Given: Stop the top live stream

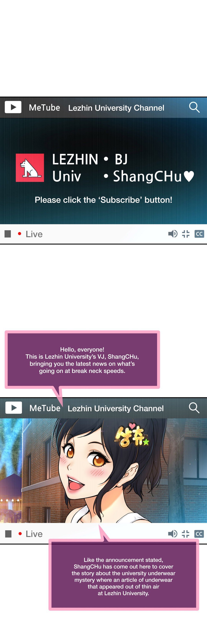Looking at the screenshot, I should pos(8,234).
